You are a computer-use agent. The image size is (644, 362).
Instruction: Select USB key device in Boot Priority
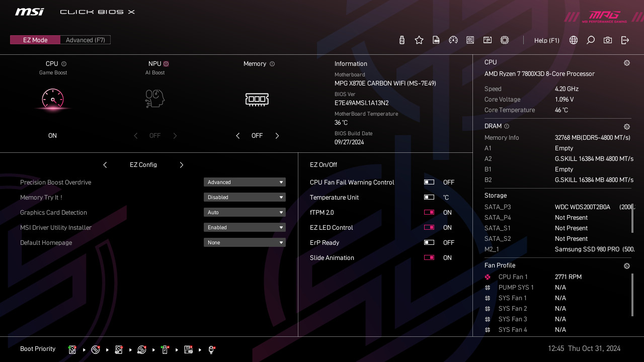(165, 349)
